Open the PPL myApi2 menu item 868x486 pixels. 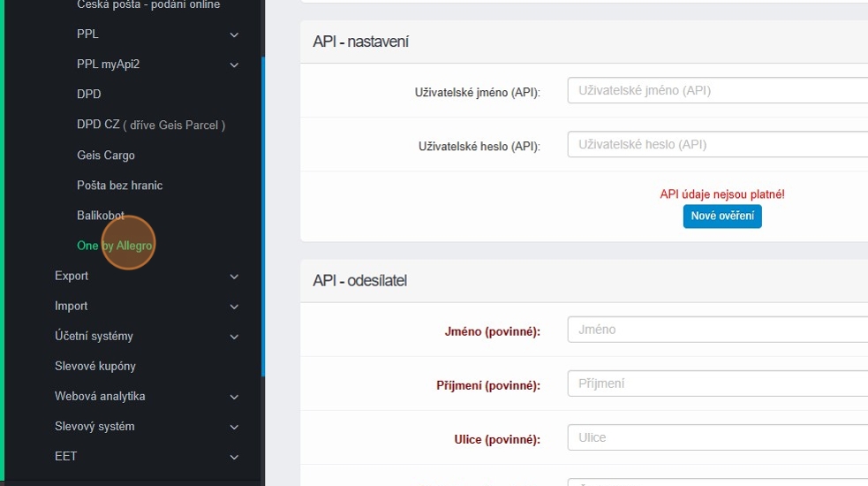(108, 65)
